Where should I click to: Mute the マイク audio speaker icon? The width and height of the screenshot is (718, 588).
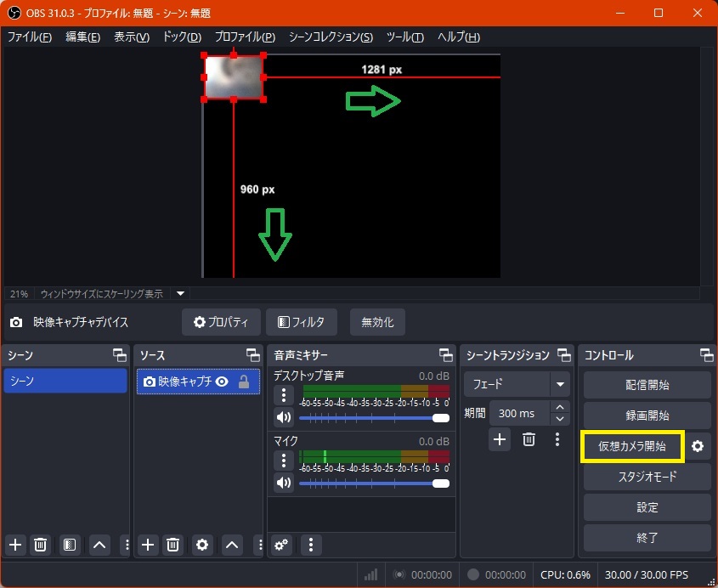[283, 483]
